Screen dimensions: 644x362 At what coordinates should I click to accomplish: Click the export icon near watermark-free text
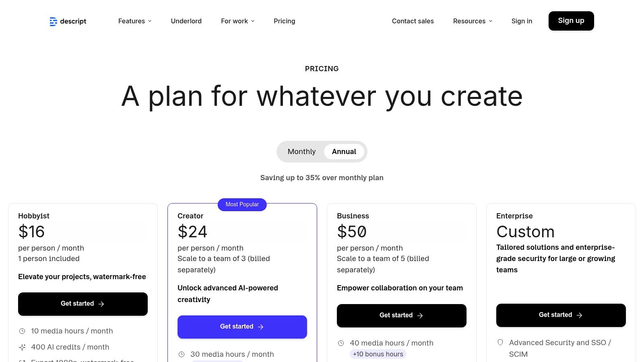click(22, 360)
